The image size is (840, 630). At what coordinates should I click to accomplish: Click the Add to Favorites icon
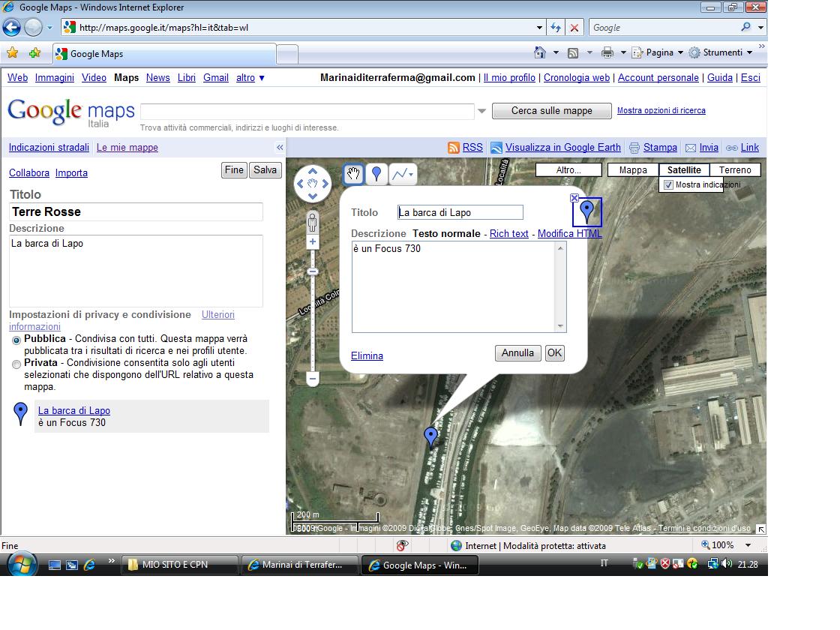(x=34, y=52)
